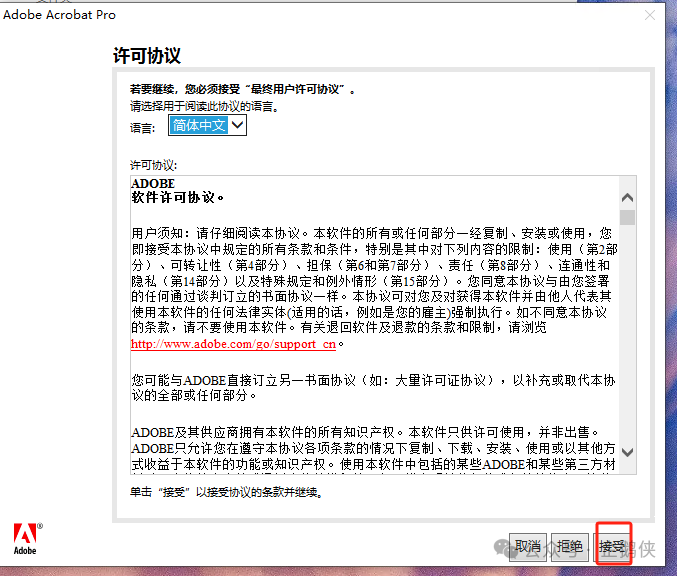Click the paragraph starting 您可能与ADOBE直接订立

tap(373, 388)
